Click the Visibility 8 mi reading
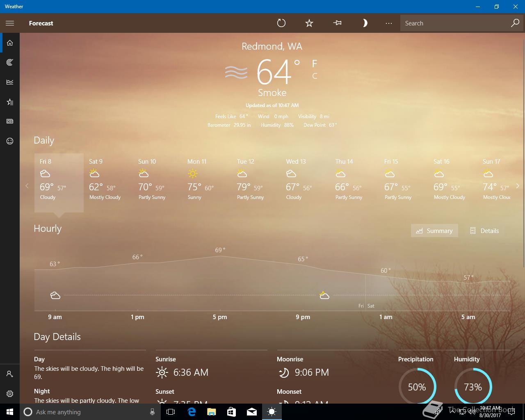The width and height of the screenshot is (525, 420). (313, 116)
